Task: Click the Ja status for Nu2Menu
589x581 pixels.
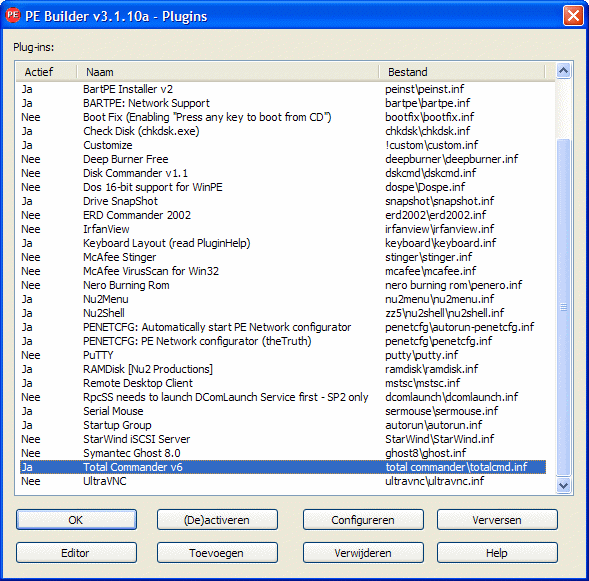Action: [x=27, y=299]
